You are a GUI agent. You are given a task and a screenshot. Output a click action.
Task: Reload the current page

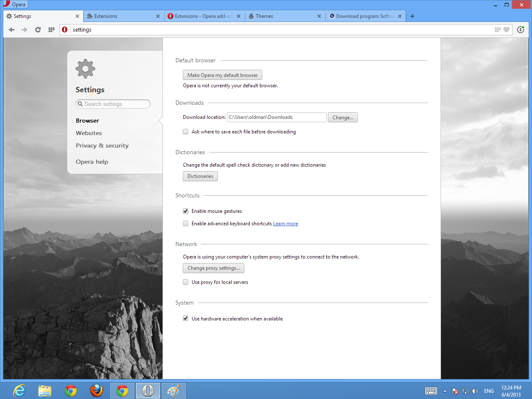pos(38,30)
